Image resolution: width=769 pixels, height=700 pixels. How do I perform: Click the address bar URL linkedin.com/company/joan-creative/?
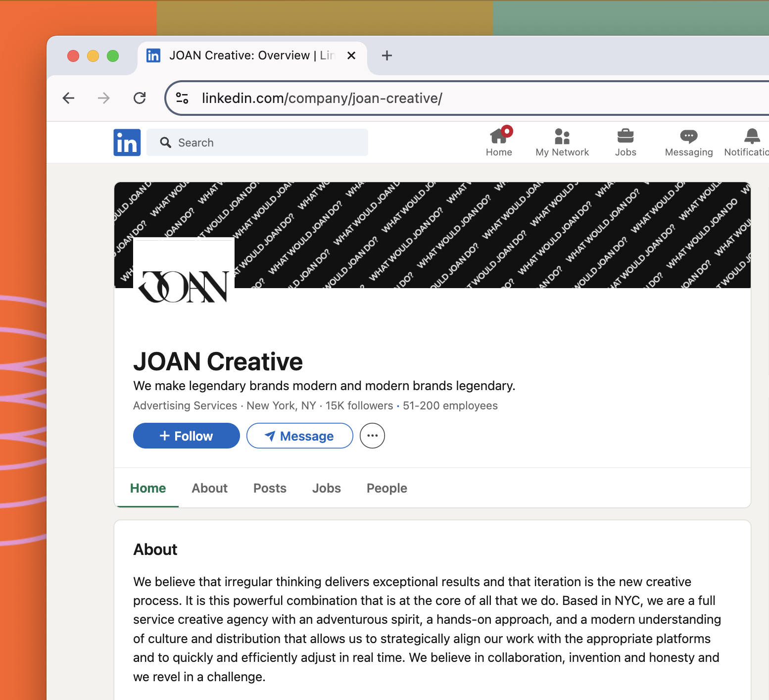(322, 98)
